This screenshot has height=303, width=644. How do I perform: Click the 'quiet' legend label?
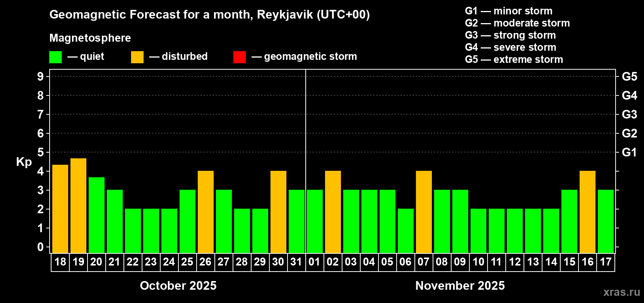click(x=92, y=57)
